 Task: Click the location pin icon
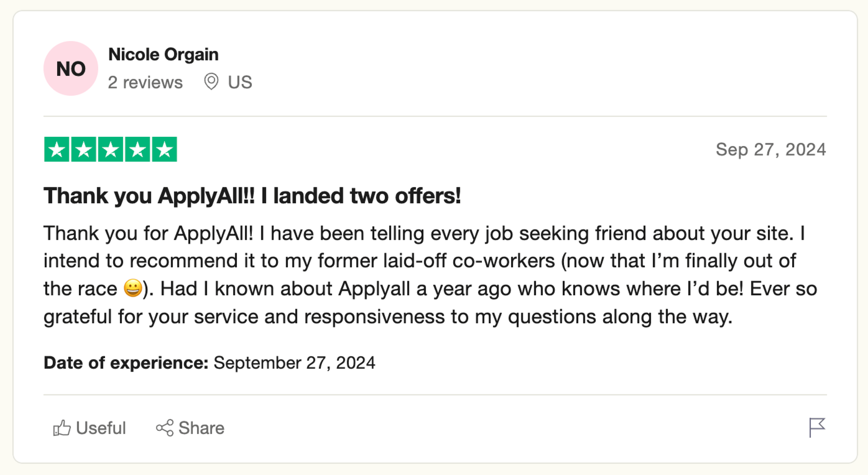tap(211, 81)
